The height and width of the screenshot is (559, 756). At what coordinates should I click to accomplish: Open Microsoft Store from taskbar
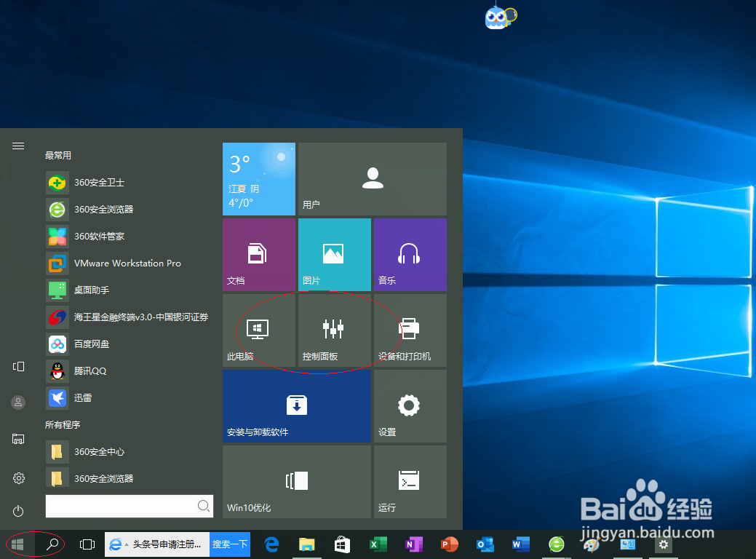pyautogui.click(x=342, y=544)
